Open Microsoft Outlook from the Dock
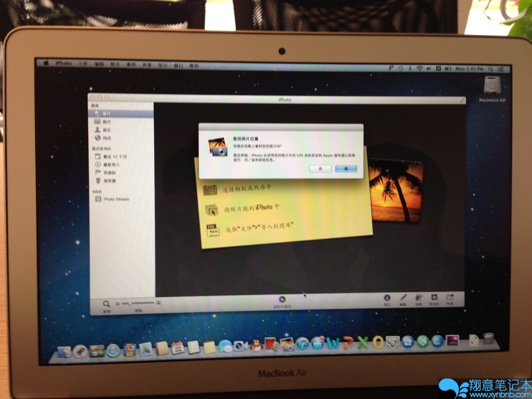This screenshot has height=399, width=532. [x=378, y=342]
